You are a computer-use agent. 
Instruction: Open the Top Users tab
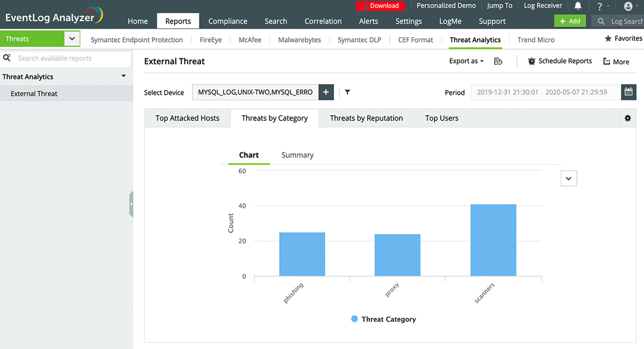442,118
